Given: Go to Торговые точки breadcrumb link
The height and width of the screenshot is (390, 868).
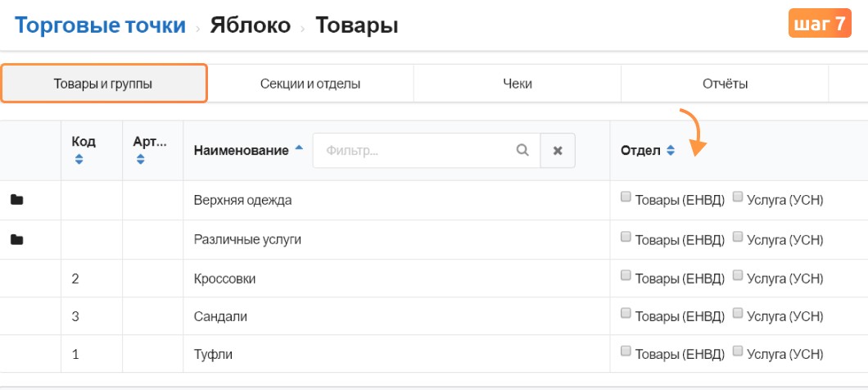Looking at the screenshot, I should point(100,25).
